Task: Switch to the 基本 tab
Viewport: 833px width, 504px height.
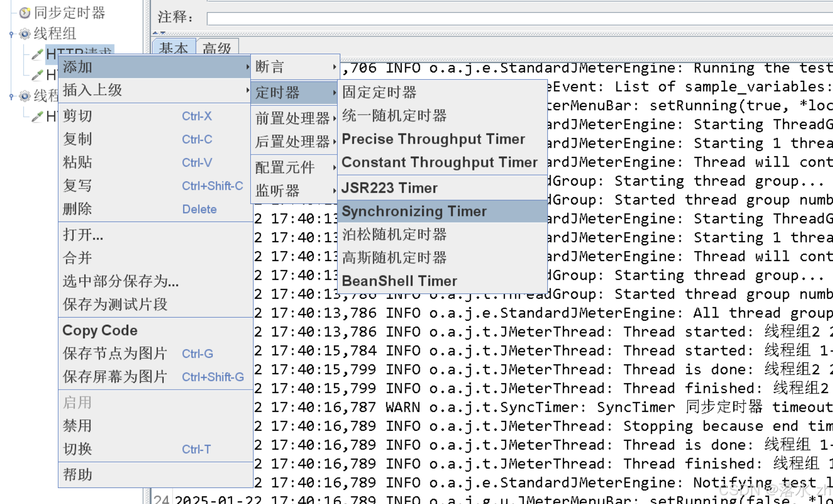Action: point(174,48)
